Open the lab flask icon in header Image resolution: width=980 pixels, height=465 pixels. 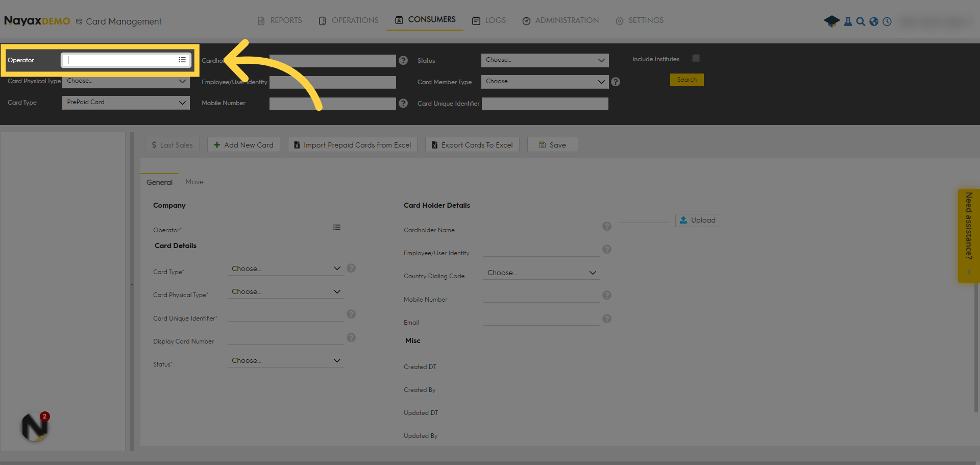(848, 21)
